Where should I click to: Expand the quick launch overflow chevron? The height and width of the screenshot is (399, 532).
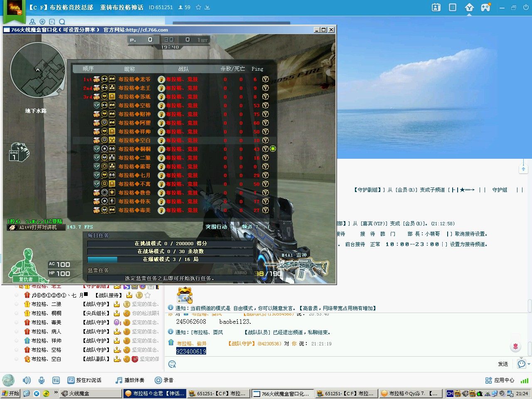point(56,393)
